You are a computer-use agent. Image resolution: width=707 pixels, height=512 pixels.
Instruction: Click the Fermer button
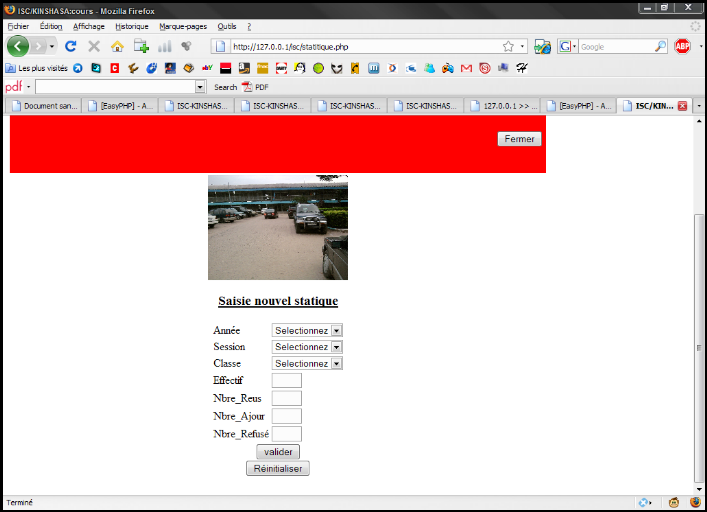tap(519, 139)
